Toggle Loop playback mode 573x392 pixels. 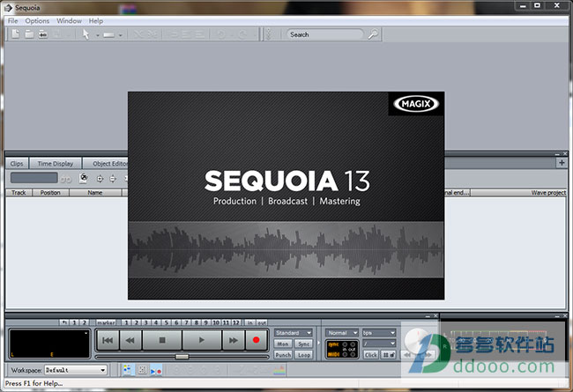303,355
